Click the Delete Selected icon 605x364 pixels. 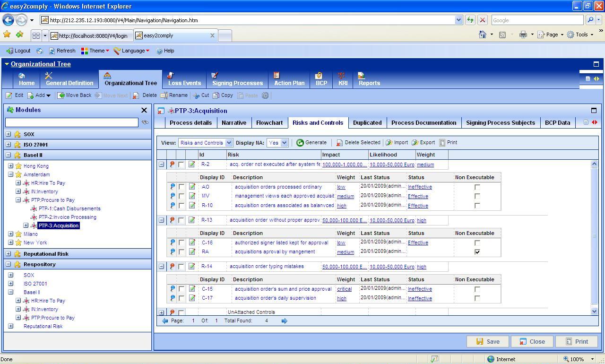pyautogui.click(x=339, y=143)
